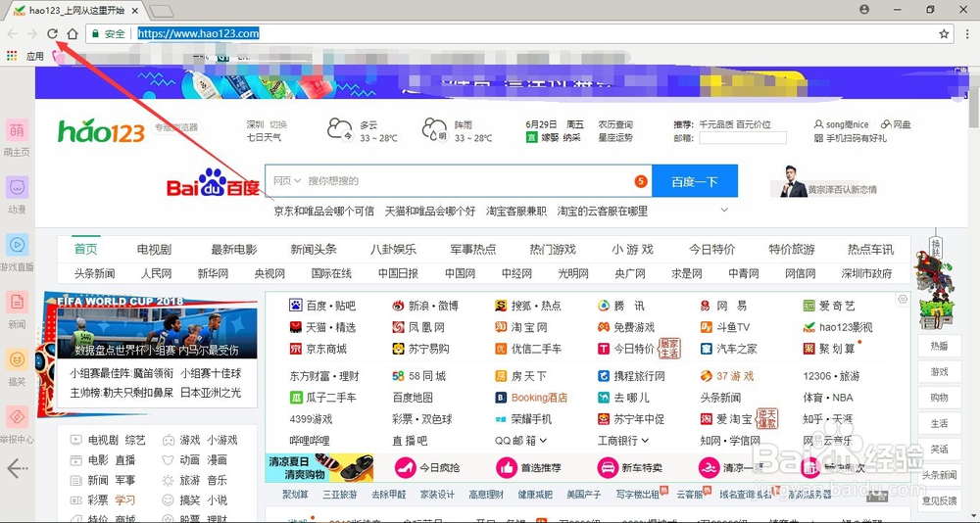
Task: Open the 网页 search type dropdown
Action: coord(287,180)
